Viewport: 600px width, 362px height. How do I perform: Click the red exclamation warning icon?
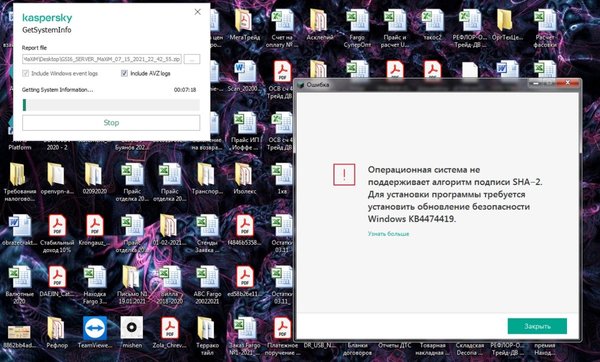pyautogui.click(x=344, y=174)
